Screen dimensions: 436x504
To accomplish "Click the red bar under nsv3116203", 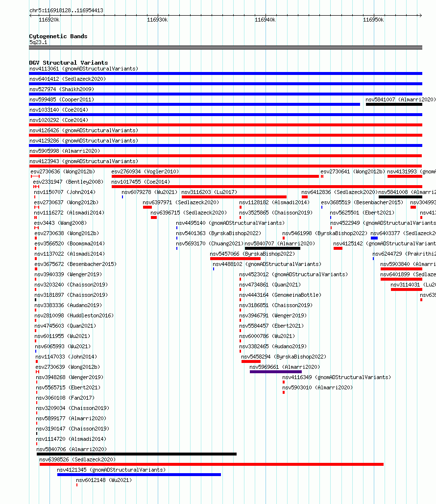I will [x=234, y=197].
